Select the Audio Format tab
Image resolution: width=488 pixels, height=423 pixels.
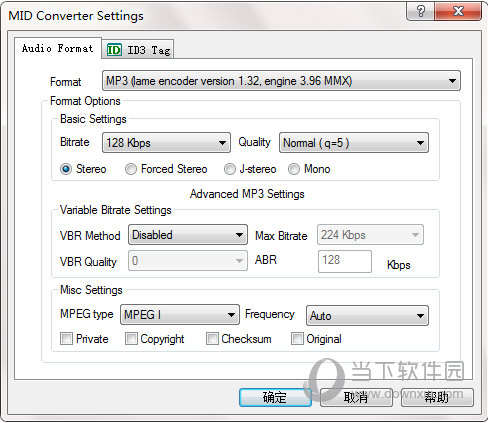point(58,49)
